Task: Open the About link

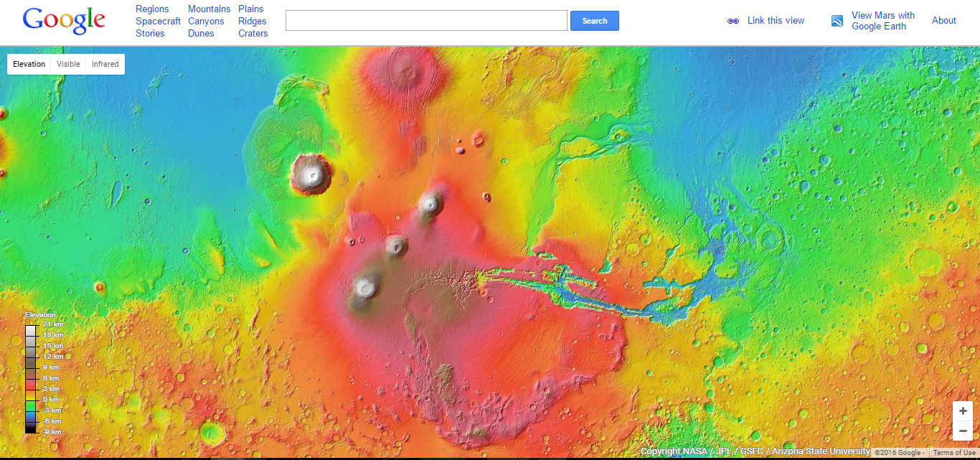Action: pos(944,21)
